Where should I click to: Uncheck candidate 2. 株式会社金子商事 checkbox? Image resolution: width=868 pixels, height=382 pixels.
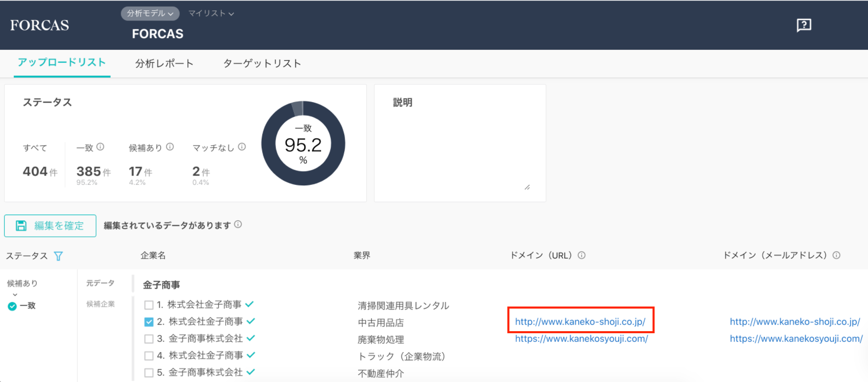pyautogui.click(x=149, y=322)
